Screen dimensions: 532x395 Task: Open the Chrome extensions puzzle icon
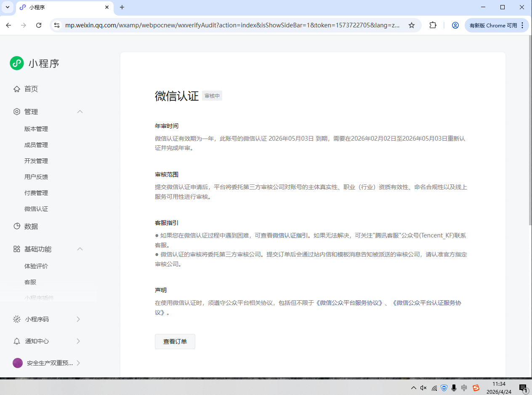[433, 25]
